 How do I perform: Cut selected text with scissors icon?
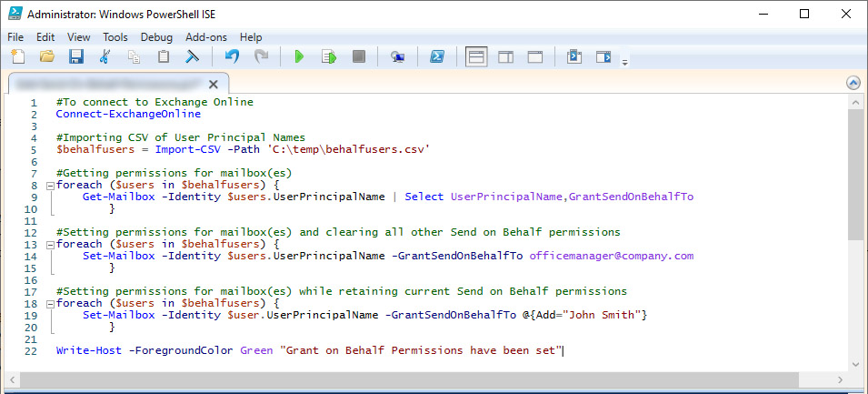[105, 56]
